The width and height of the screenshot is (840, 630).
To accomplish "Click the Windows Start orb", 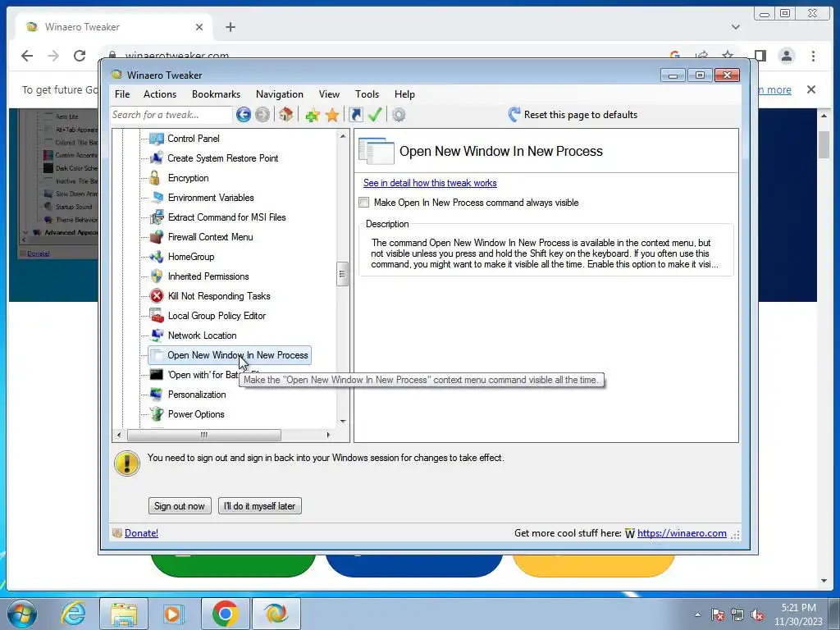I will click(x=22, y=614).
